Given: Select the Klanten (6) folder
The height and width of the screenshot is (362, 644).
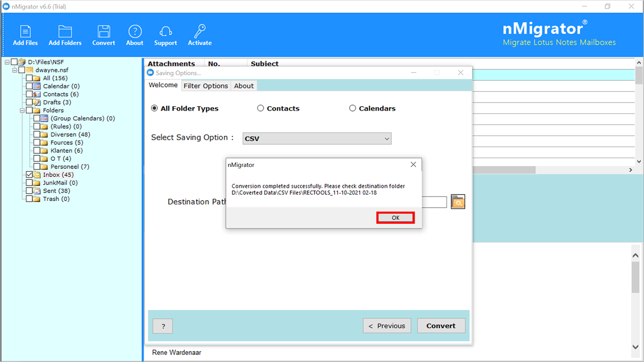Looking at the screenshot, I should point(67,150).
